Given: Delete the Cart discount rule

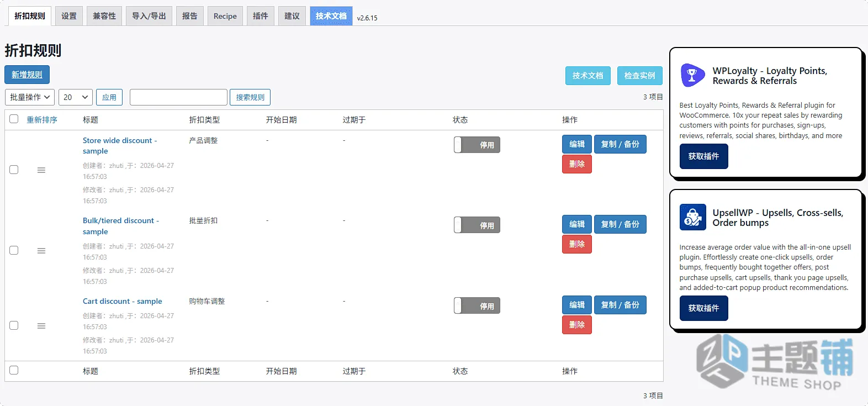Looking at the screenshot, I should (577, 325).
